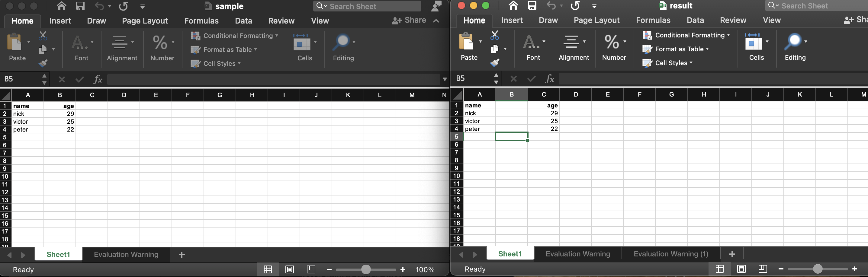Switch to the Formulas ribbon tab in sample
868x277 pixels.
click(201, 21)
